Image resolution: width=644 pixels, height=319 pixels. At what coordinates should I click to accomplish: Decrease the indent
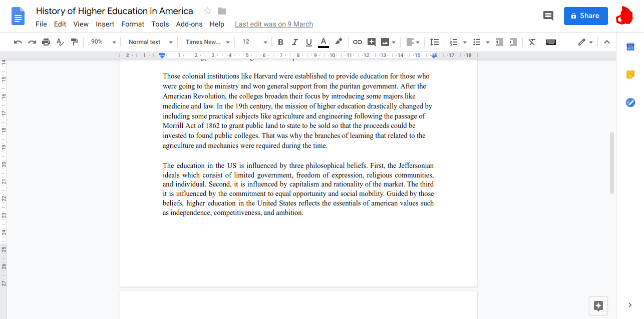499,42
